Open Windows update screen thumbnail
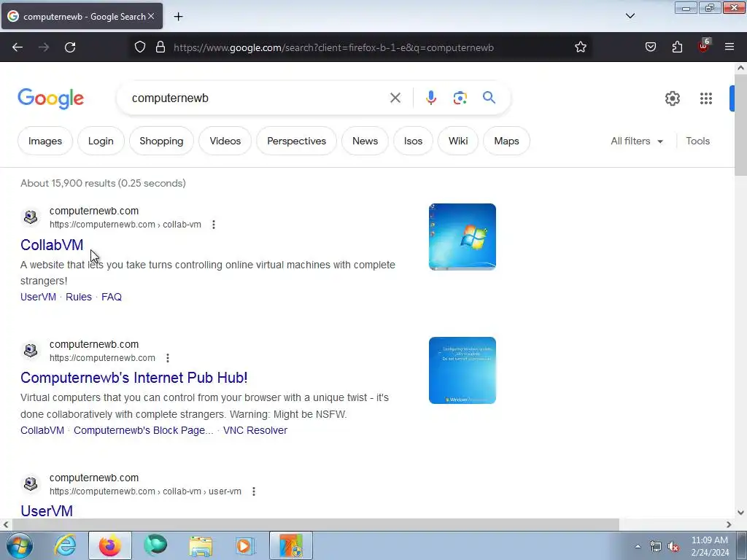 462,370
